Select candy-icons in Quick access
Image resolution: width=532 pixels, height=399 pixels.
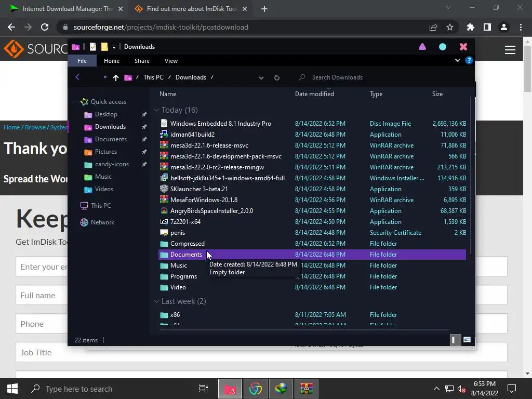112,164
